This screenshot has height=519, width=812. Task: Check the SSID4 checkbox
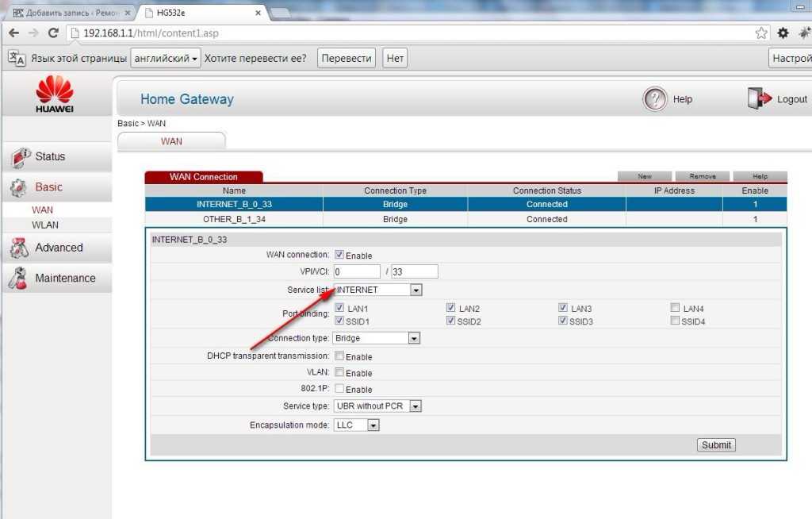(x=675, y=321)
